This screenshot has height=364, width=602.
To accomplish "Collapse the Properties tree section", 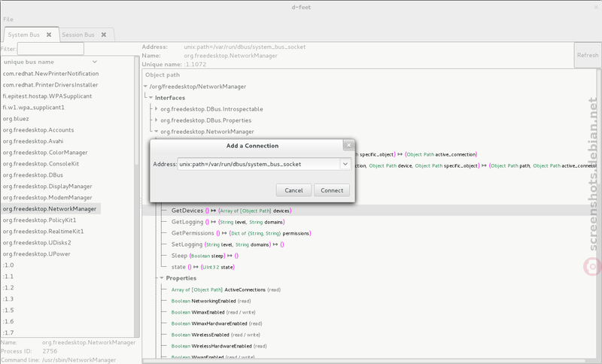I will [162, 278].
